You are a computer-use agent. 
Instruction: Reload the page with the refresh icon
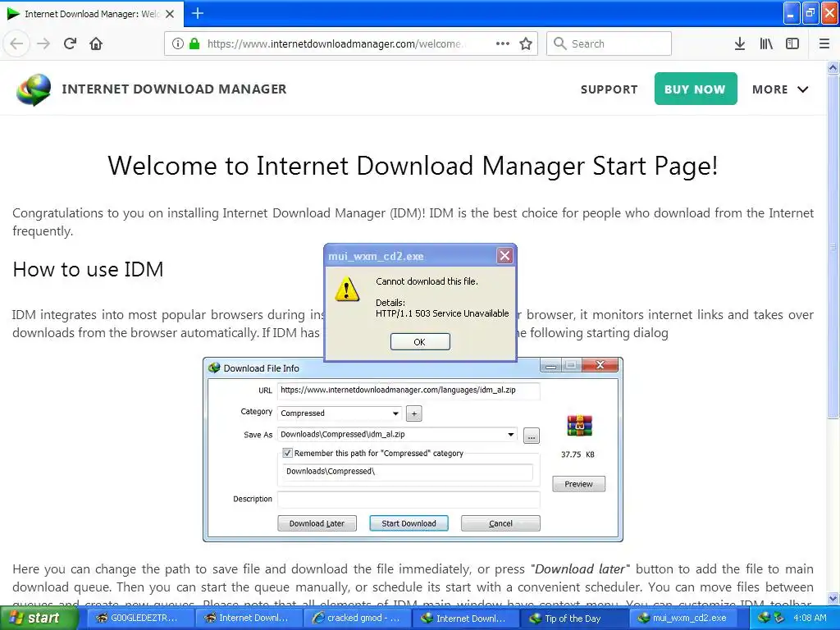click(70, 43)
